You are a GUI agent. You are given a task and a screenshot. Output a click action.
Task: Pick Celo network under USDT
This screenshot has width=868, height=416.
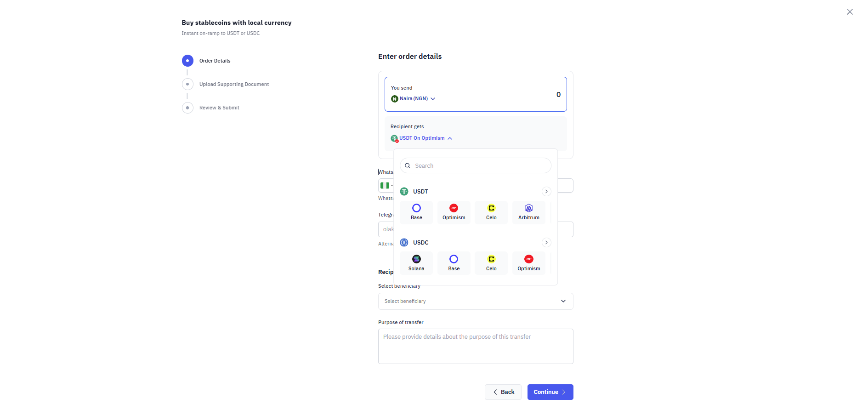(x=491, y=212)
